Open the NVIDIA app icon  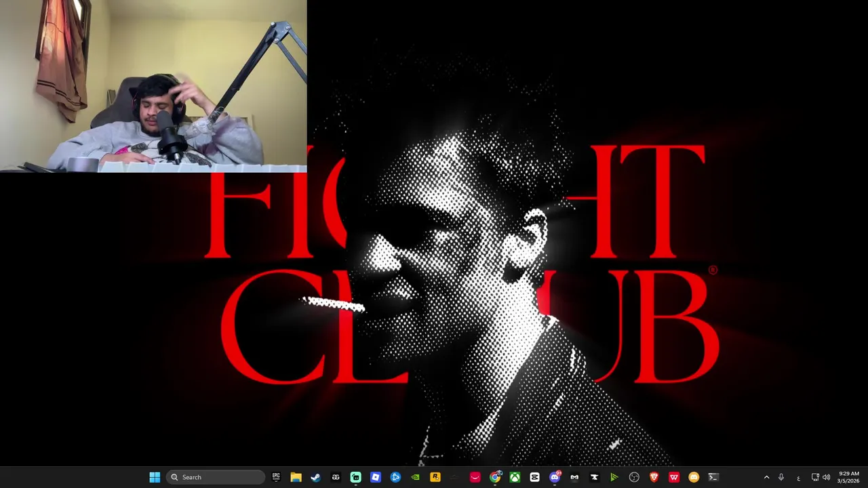click(x=415, y=477)
